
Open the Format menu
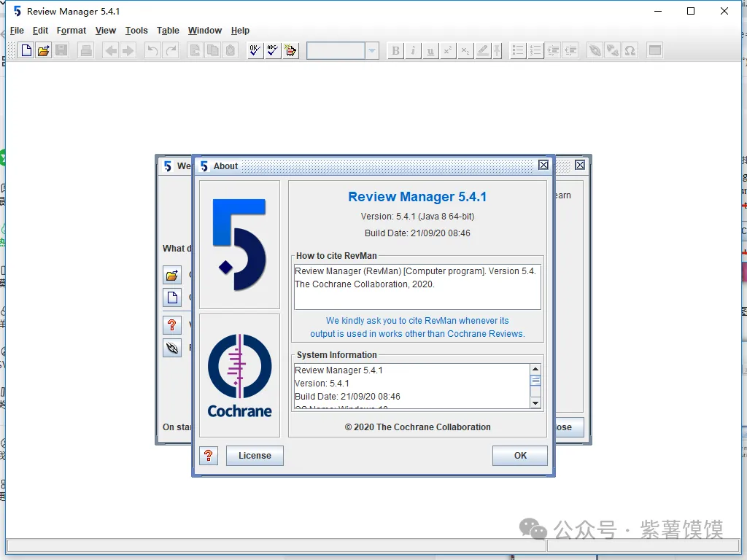[71, 31]
